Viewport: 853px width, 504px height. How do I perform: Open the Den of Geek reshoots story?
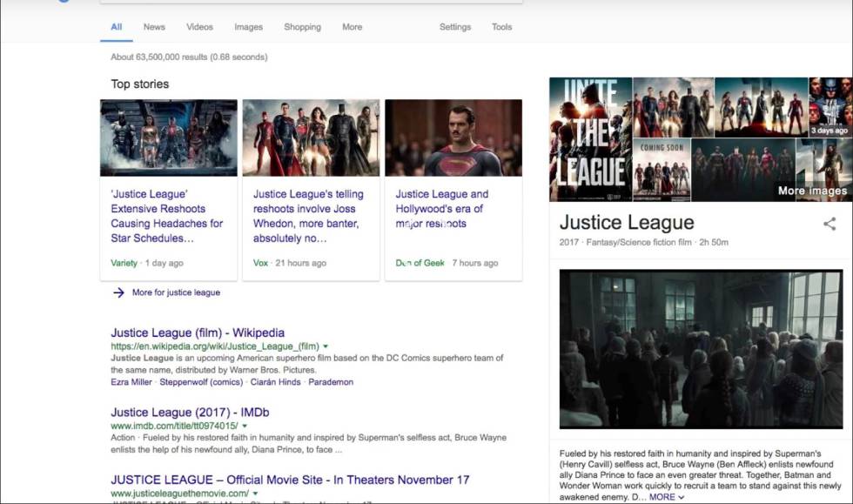pos(442,208)
